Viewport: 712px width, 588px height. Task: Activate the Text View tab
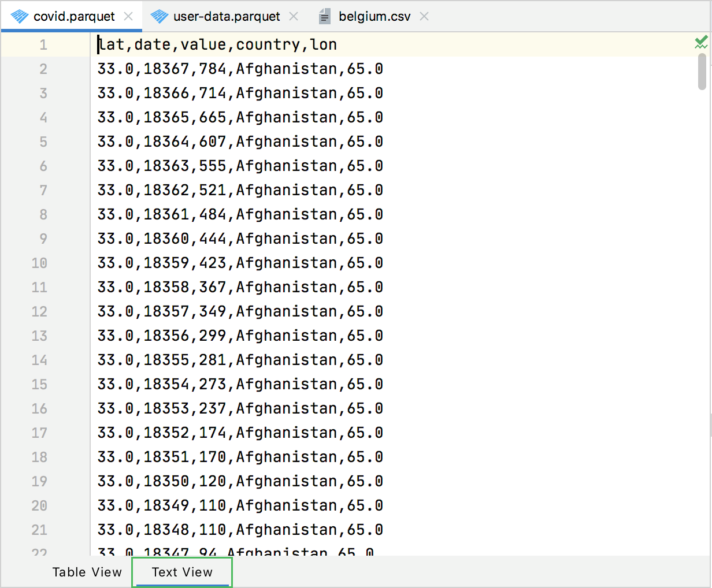pos(181,572)
